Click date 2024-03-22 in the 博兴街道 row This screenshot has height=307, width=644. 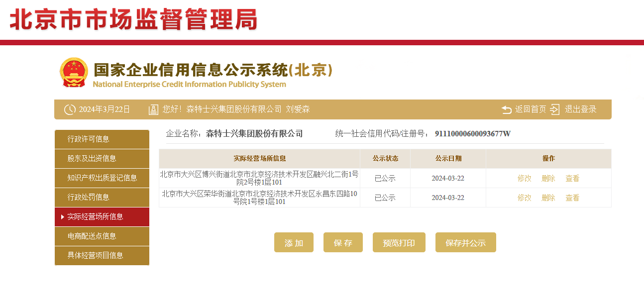[x=448, y=179]
